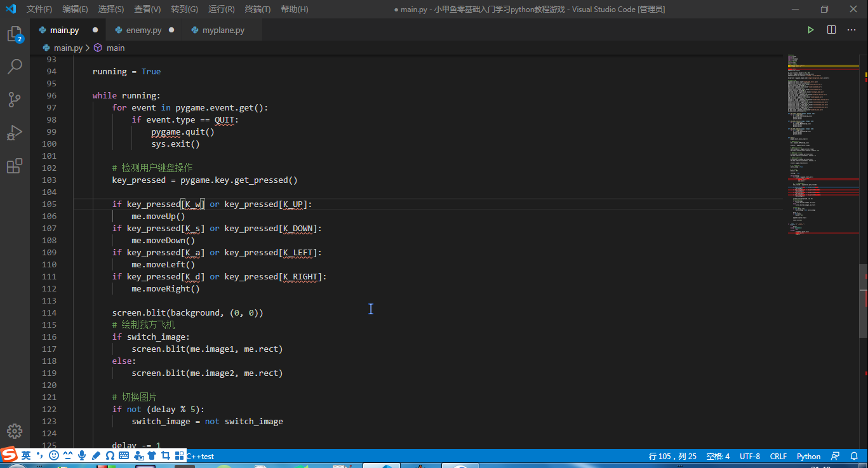Change the encoding UTF-8 in the status bar
This screenshot has width=868, height=468.
pyautogui.click(x=749, y=456)
